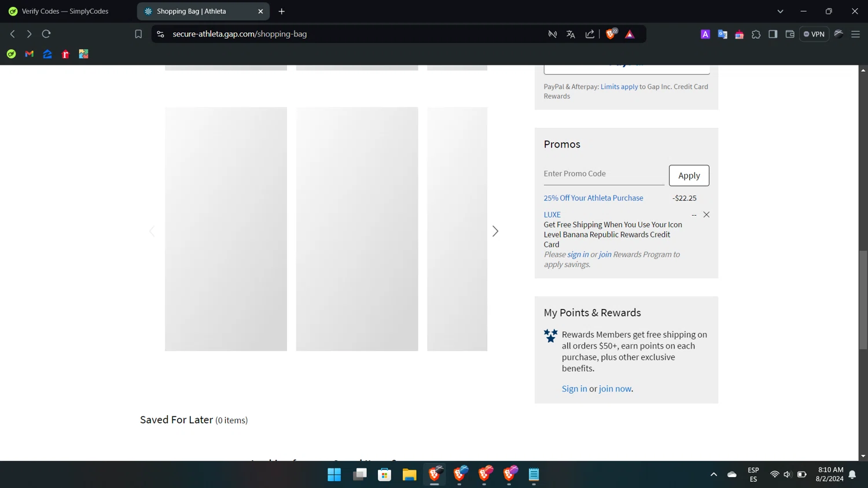This screenshot has width=868, height=488.
Task: Select the second placeholder product card
Action: point(357,229)
